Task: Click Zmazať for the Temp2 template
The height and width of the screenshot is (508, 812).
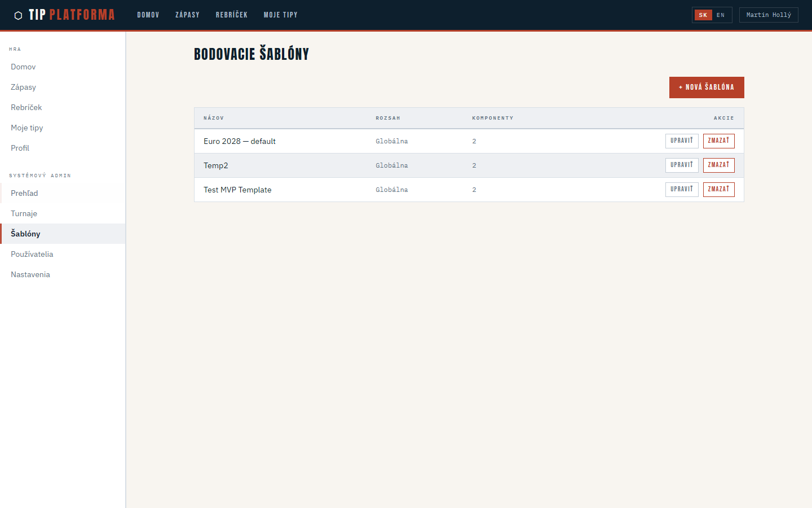Action: pyautogui.click(x=718, y=165)
